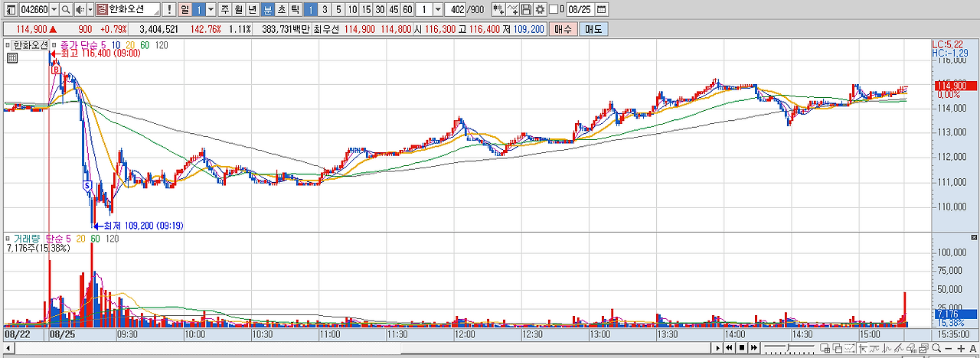This screenshot has width=980, height=358.
Task: Click the horizontal line drawing tool icon
Action: (874, 348)
